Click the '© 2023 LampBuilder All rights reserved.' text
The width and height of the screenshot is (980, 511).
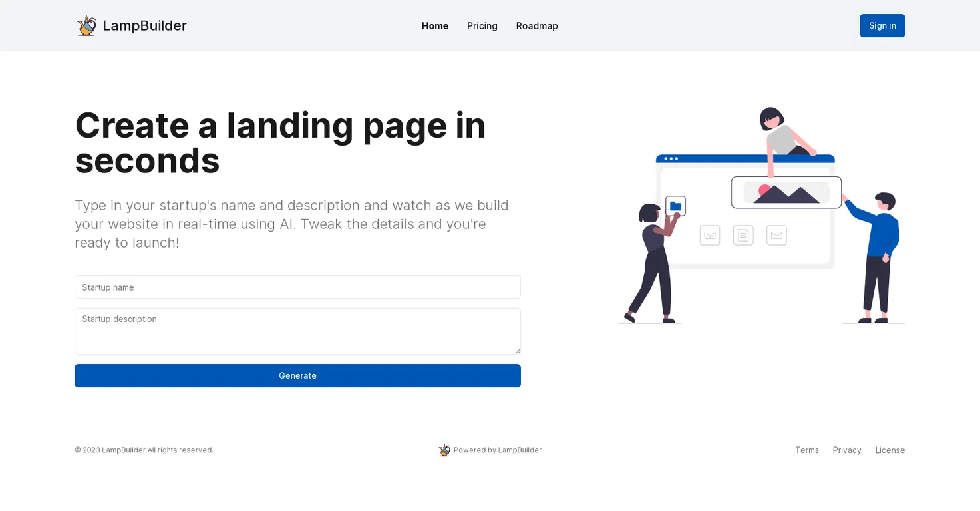(144, 450)
